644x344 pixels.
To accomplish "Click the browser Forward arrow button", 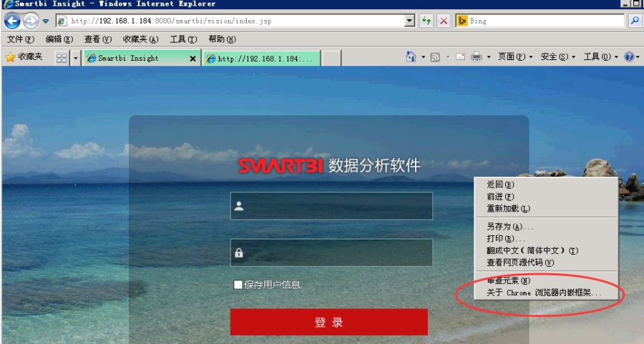I will coord(31,21).
